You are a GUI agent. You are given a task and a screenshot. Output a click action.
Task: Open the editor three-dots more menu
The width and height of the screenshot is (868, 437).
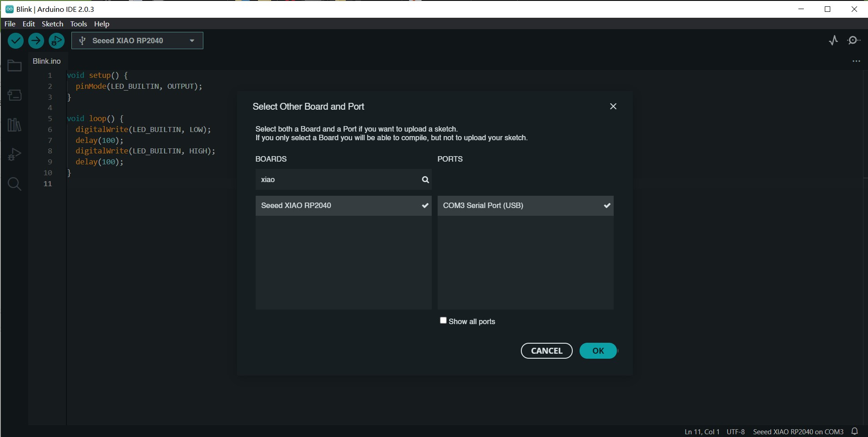(x=856, y=61)
